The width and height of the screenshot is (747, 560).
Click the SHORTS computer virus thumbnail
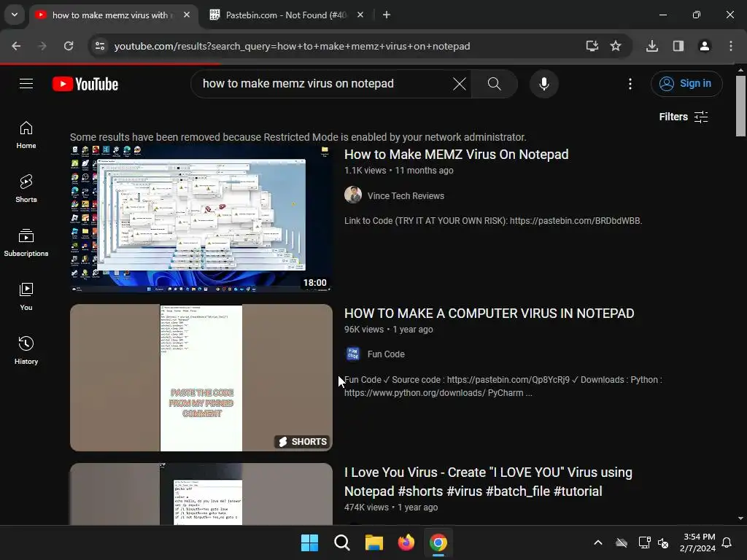201,378
